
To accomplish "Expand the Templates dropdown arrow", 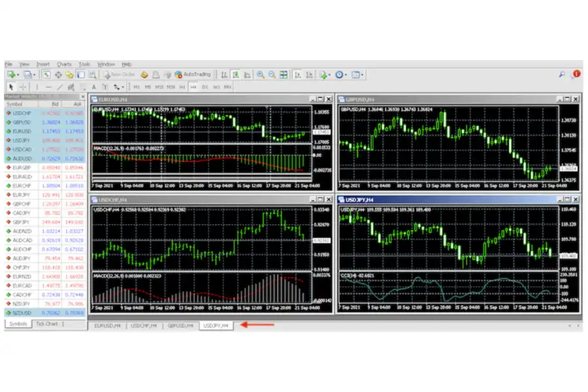I will [x=362, y=75].
